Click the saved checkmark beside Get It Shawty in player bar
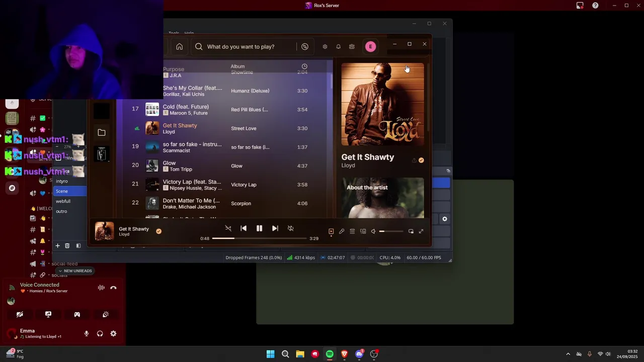The image size is (644, 362). [158, 231]
